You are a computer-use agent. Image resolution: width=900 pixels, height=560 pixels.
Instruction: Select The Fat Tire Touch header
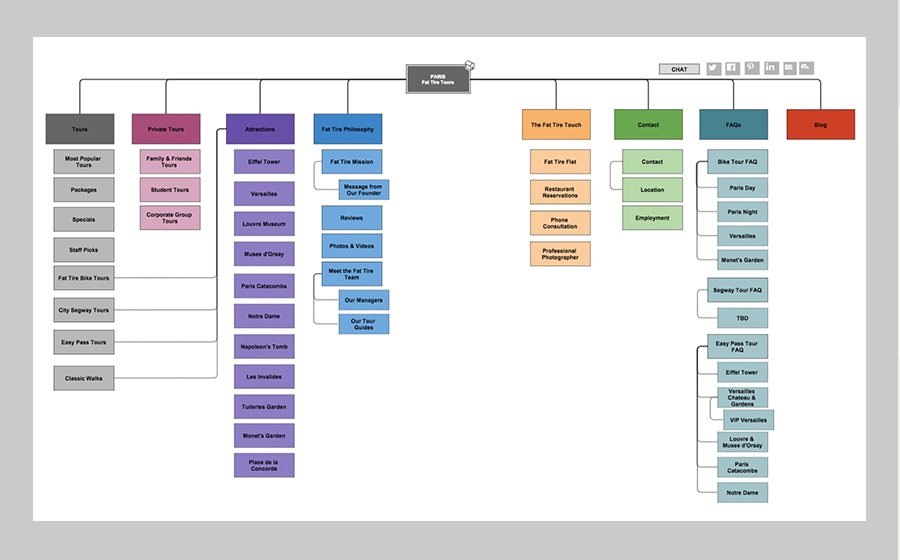(556, 125)
